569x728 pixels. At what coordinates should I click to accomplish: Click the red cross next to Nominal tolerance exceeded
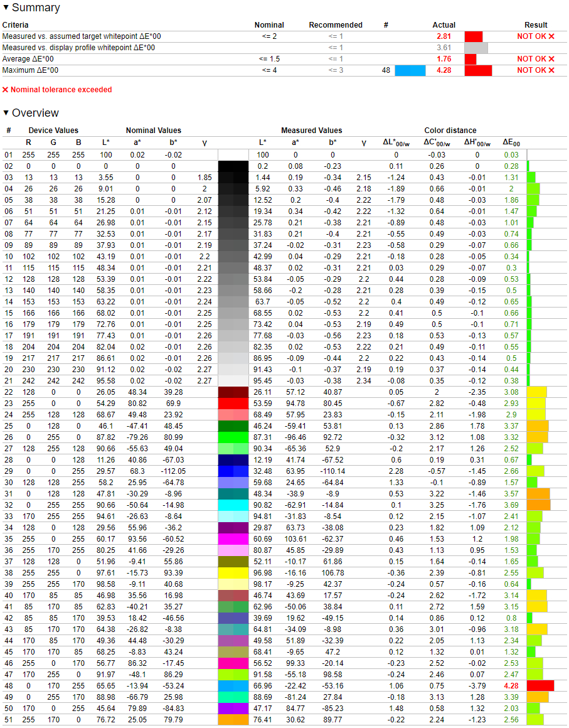coord(6,90)
